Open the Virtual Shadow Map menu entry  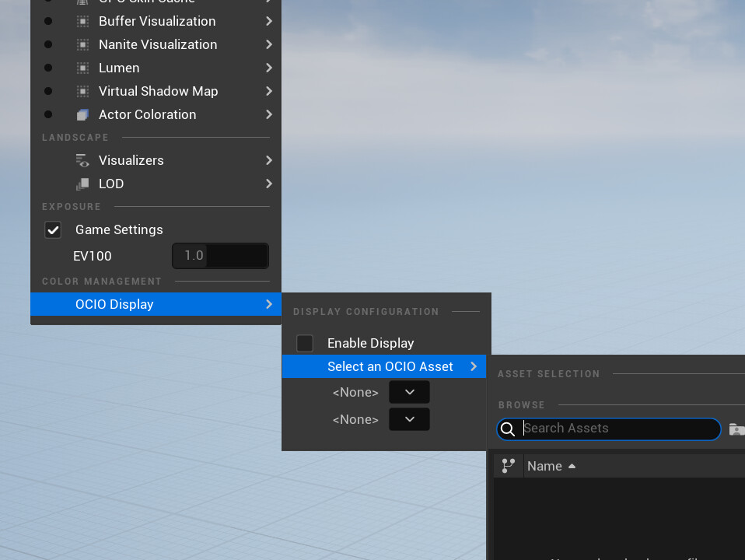point(156,91)
